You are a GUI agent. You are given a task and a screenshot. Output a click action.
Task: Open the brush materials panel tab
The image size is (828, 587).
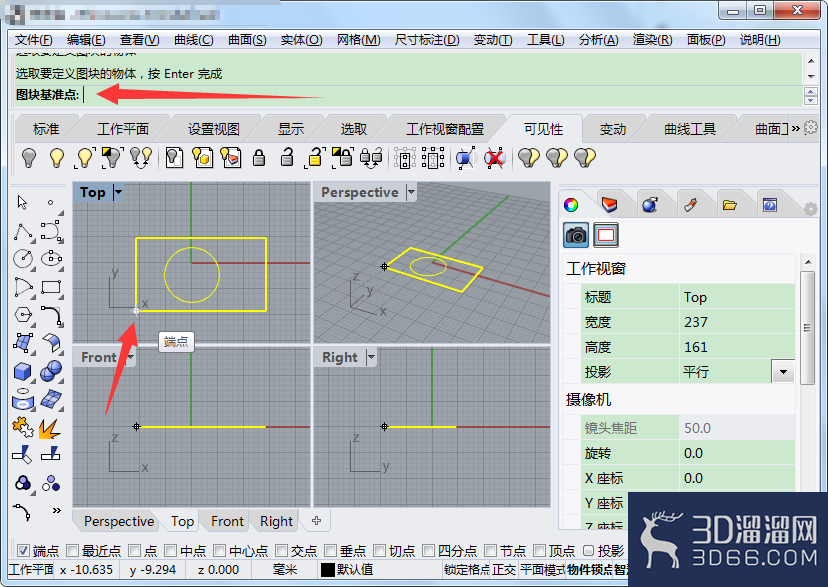coord(690,205)
